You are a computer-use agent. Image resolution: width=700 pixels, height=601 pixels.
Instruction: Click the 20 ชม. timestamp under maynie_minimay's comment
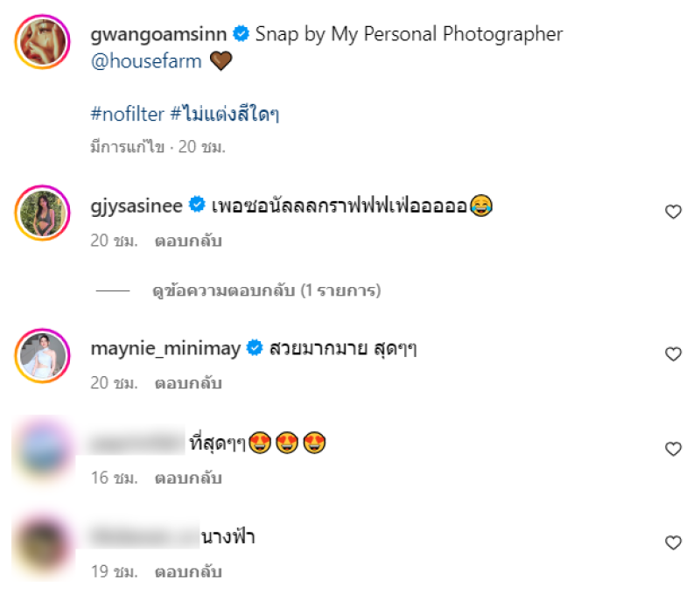[x=114, y=383]
